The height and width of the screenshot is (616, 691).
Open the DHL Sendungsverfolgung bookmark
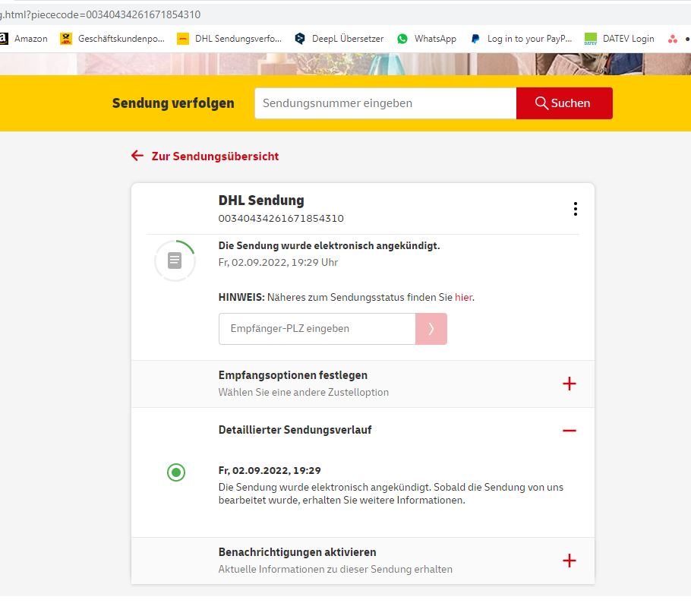pyautogui.click(x=229, y=39)
